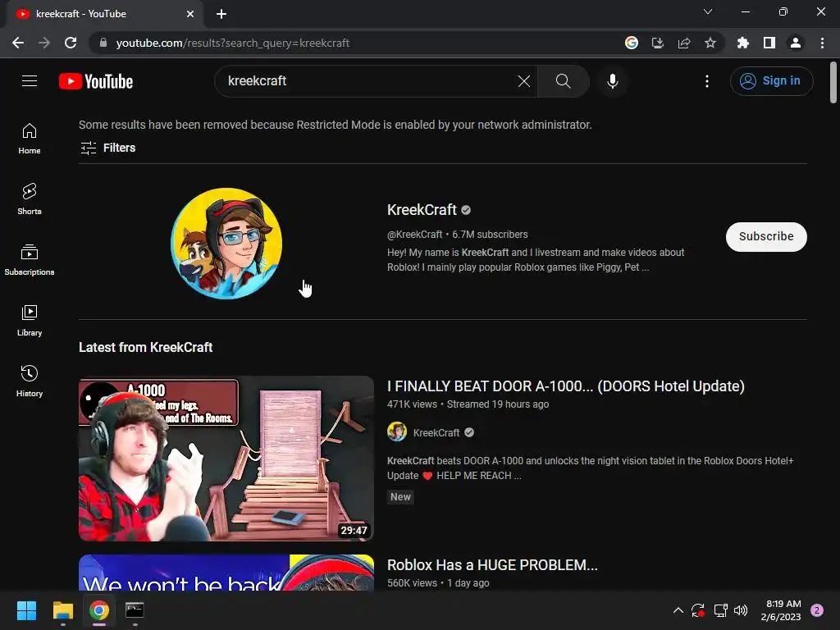Click the 560K views 1 day ago text
Screen dimensions: 840x630
(x=438, y=583)
